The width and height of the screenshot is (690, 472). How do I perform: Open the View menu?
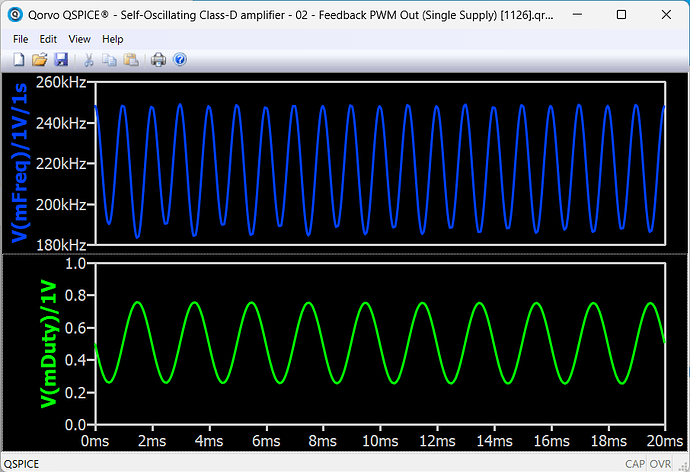(79, 39)
